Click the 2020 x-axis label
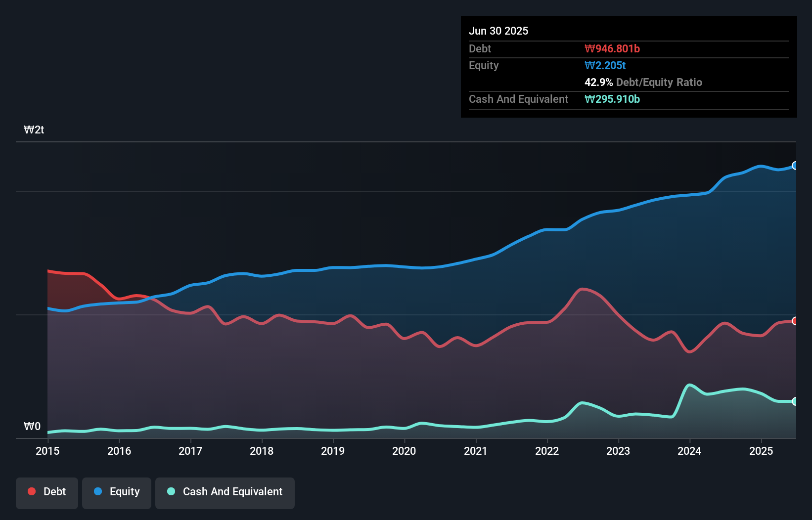812x520 pixels. coord(404,451)
